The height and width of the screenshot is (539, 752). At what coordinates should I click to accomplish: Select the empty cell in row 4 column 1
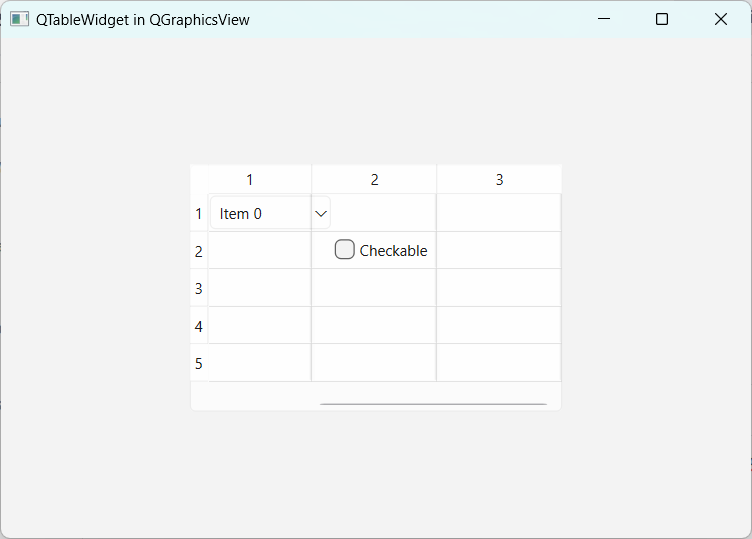tap(260, 325)
